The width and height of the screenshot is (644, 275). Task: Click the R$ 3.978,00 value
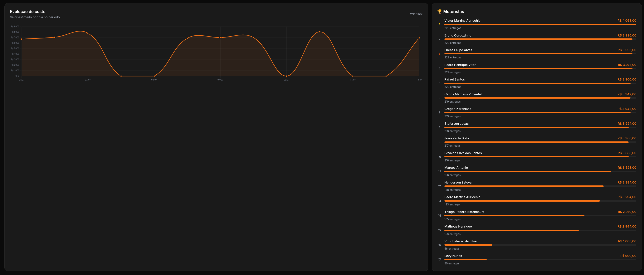(627, 65)
